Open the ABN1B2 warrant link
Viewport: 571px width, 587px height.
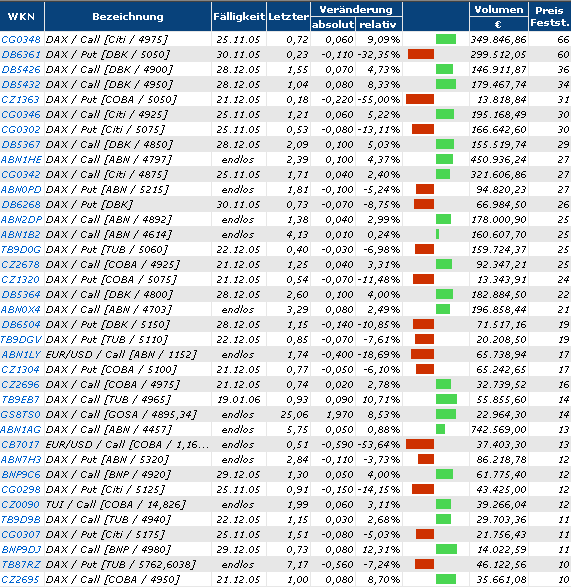21,234
